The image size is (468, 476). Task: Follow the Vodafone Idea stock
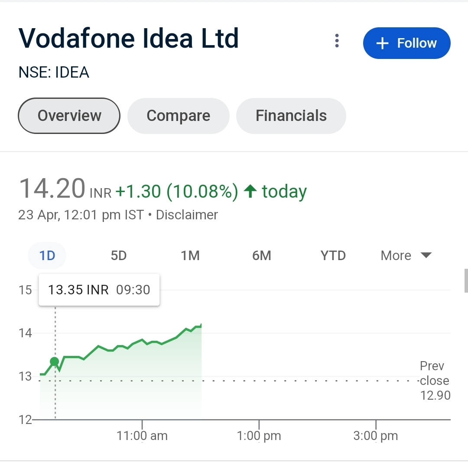pyautogui.click(x=406, y=43)
